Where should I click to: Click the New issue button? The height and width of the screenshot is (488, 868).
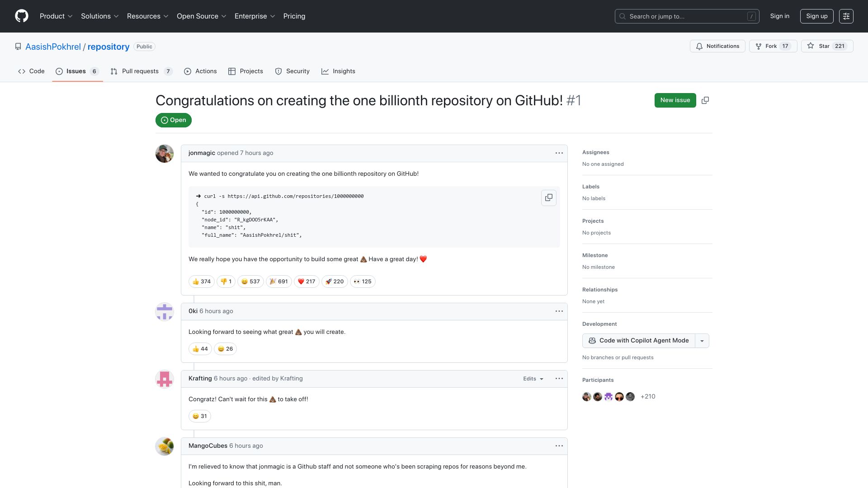(x=675, y=100)
